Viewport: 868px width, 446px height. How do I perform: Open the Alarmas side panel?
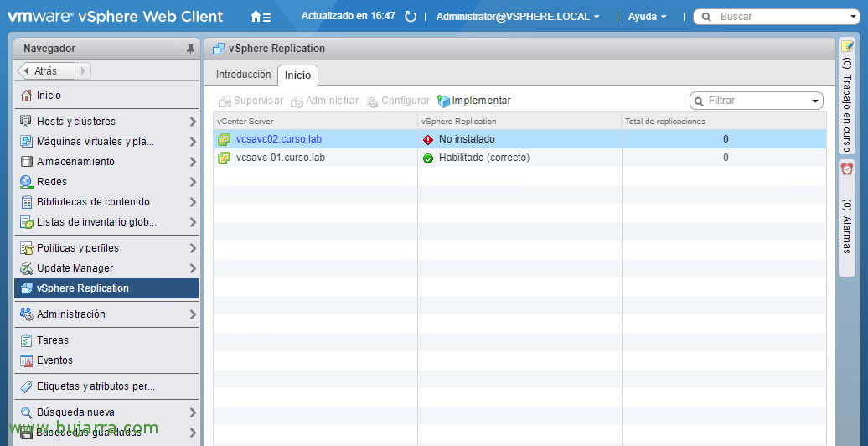[x=846, y=217]
